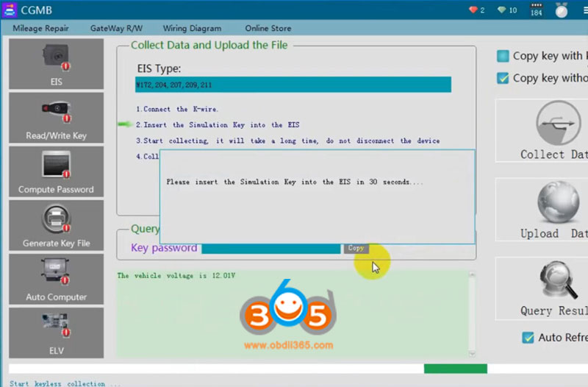Open the Mileage Repair menu
Image resolution: width=588 pixels, height=387 pixels.
coord(41,28)
